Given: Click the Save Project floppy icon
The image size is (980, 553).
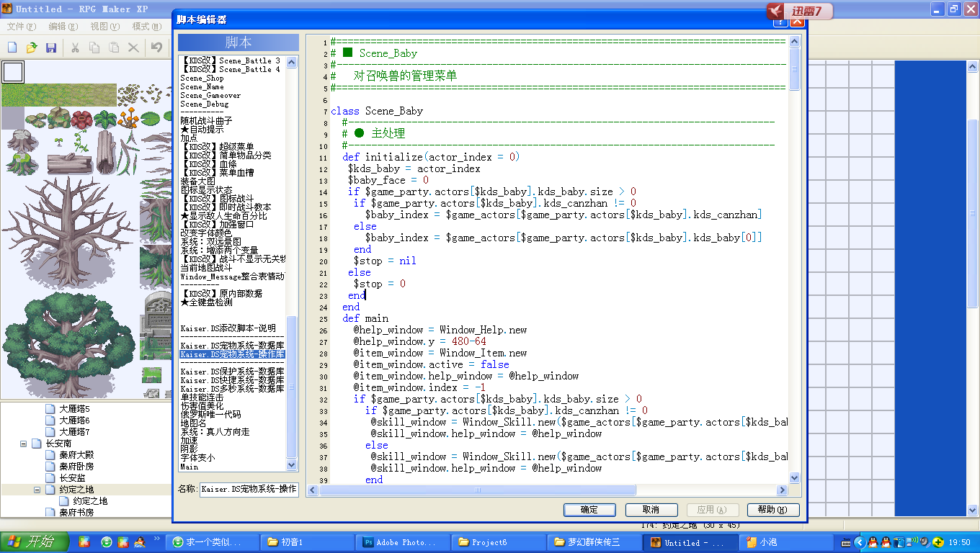Looking at the screenshot, I should (x=51, y=48).
